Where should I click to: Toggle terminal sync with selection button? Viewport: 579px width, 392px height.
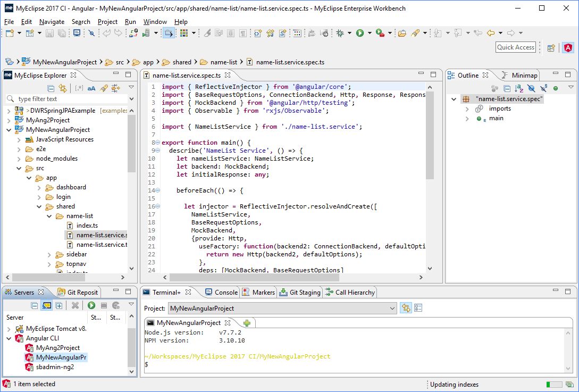(406, 308)
